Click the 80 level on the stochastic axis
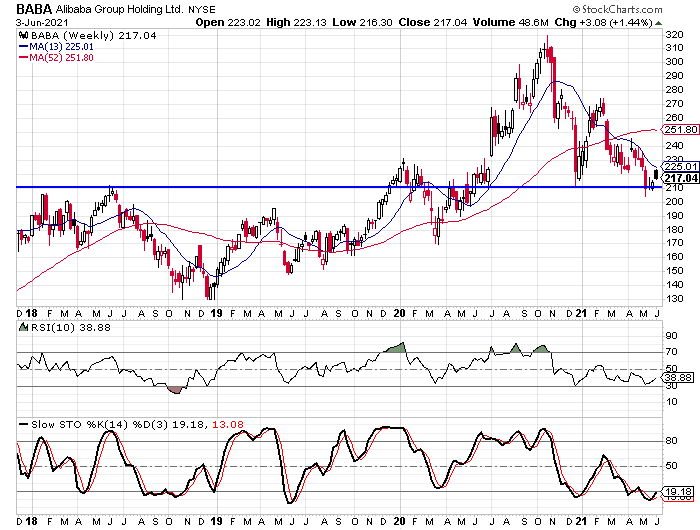This screenshot has width=700, height=530. point(671,441)
